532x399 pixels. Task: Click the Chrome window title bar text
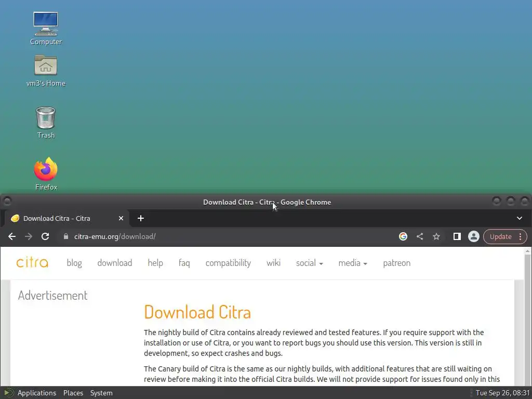pyautogui.click(x=267, y=202)
